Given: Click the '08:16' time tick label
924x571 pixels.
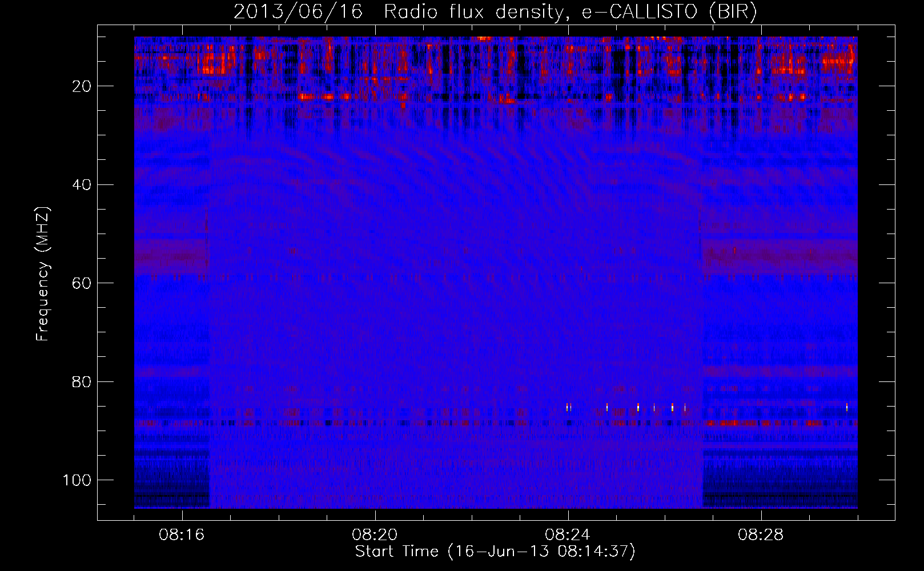Looking at the screenshot, I should (x=182, y=535).
